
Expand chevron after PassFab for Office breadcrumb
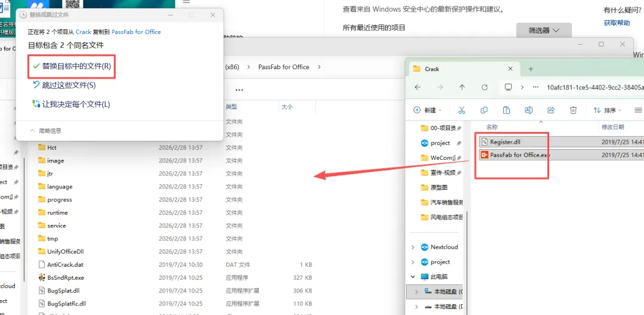pos(320,67)
